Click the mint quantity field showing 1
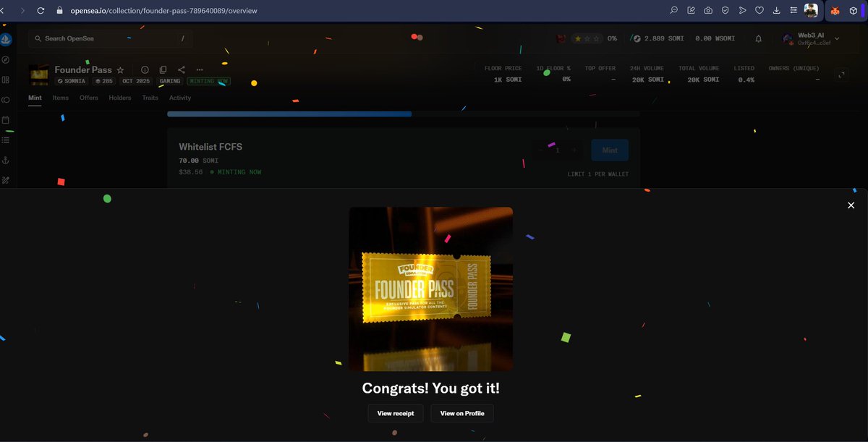The image size is (868, 442). click(x=558, y=150)
